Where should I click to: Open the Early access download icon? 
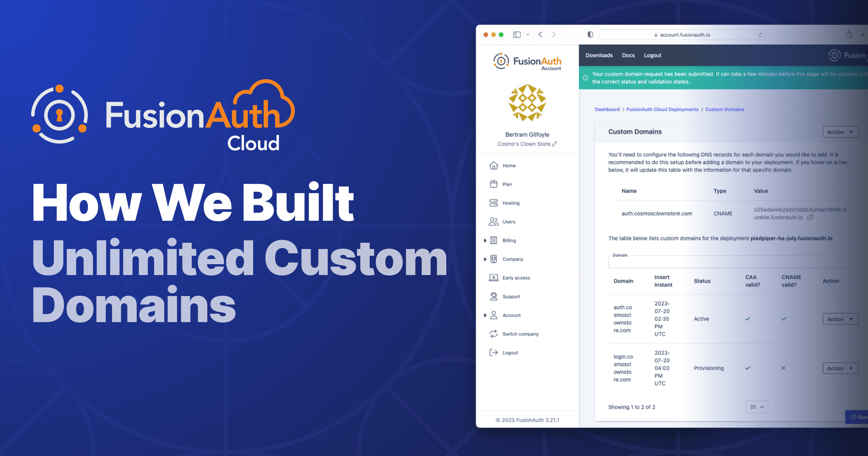tap(494, 278)
